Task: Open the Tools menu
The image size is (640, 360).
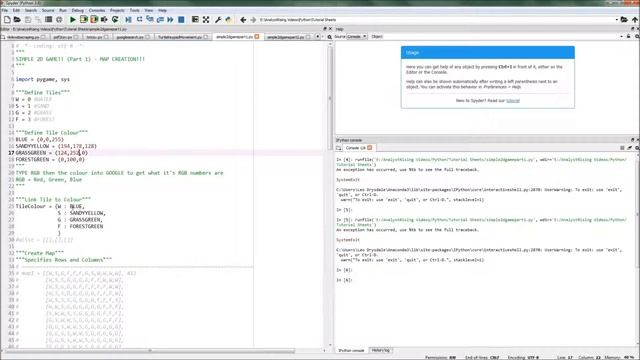Action: coord(134,10)
